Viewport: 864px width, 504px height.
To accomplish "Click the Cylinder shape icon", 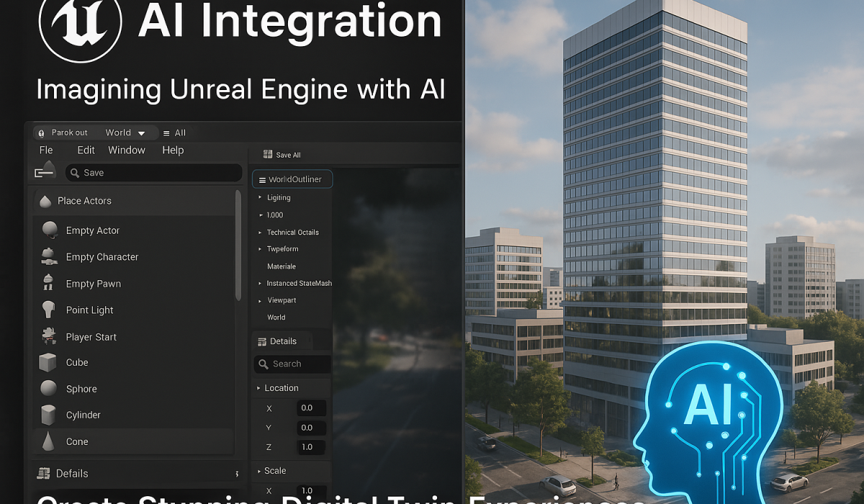I will point(48,415).
